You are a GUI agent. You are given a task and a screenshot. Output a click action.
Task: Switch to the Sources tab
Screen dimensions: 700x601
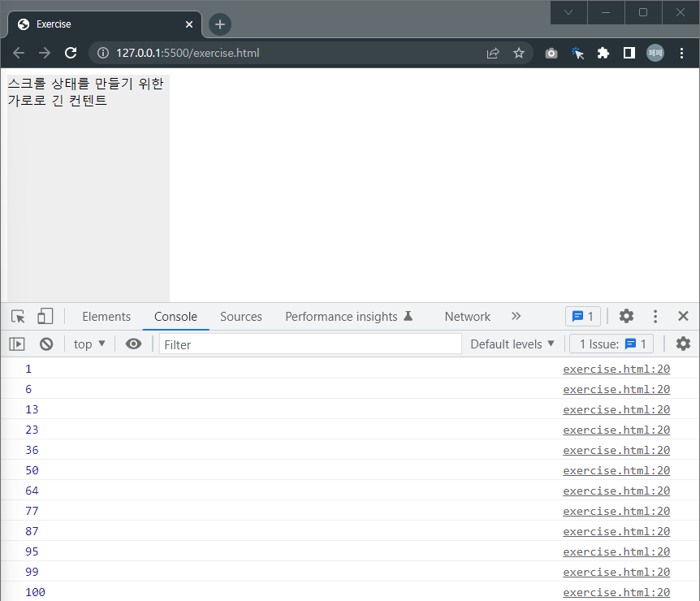240,316
